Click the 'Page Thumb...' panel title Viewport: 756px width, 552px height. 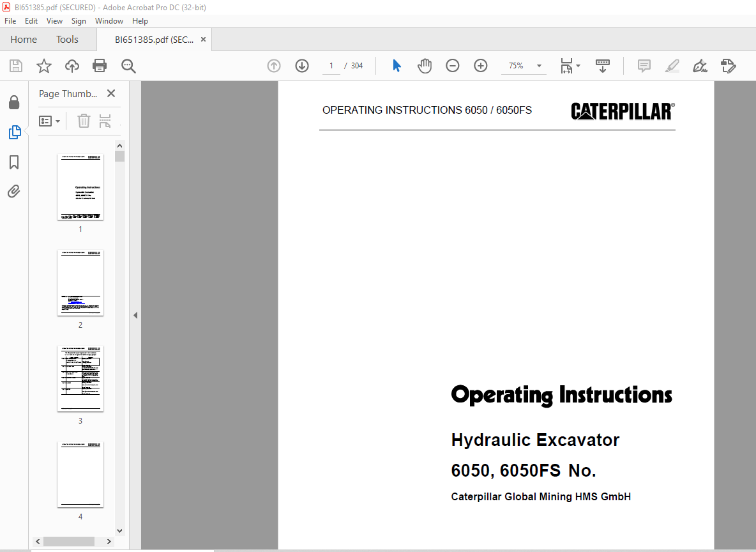point(68,94)
